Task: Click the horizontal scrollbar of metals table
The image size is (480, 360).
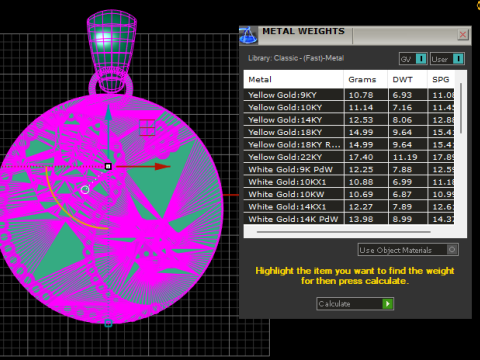Action: click(344, 232)
